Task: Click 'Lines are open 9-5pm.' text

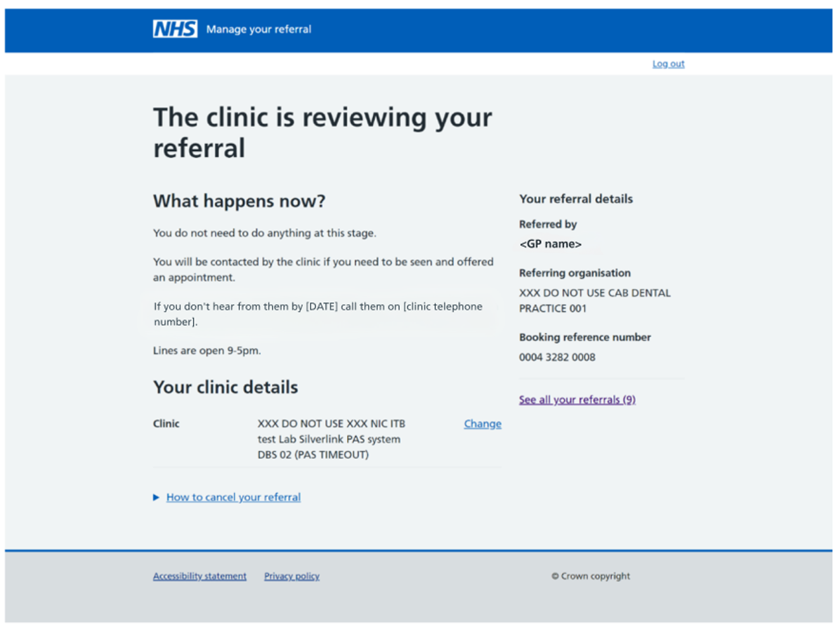Action: 207,350
